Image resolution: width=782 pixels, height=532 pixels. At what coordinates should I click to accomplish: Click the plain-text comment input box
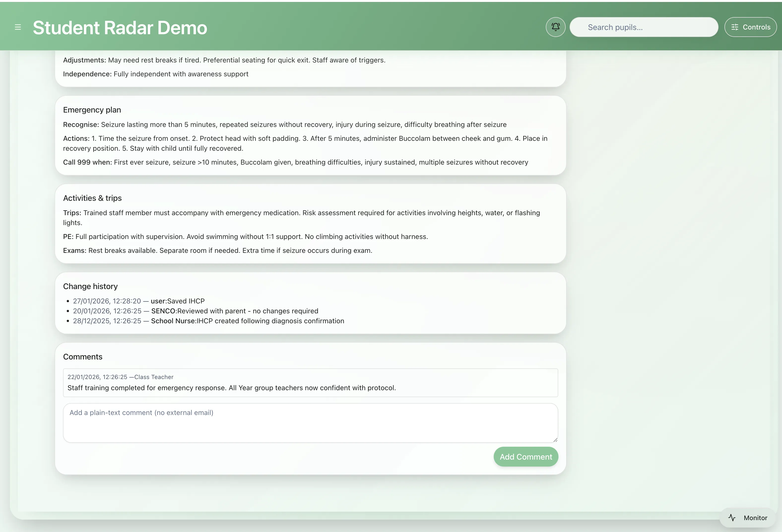click(310, 423)
